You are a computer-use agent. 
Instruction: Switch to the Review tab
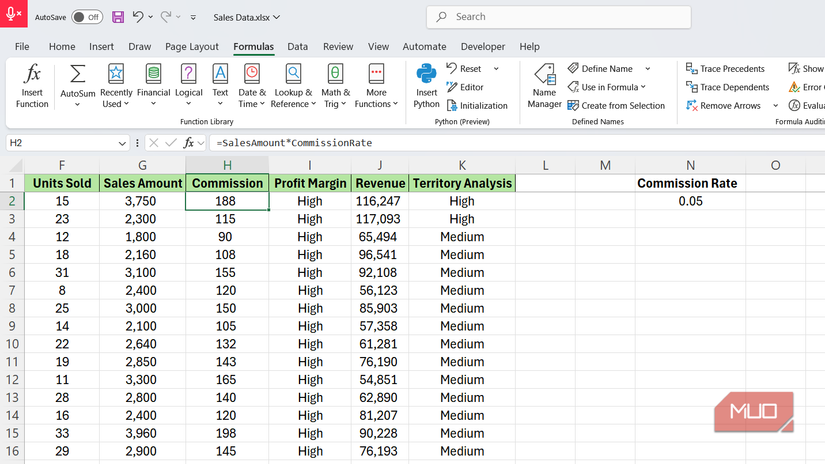click(338, 46)
